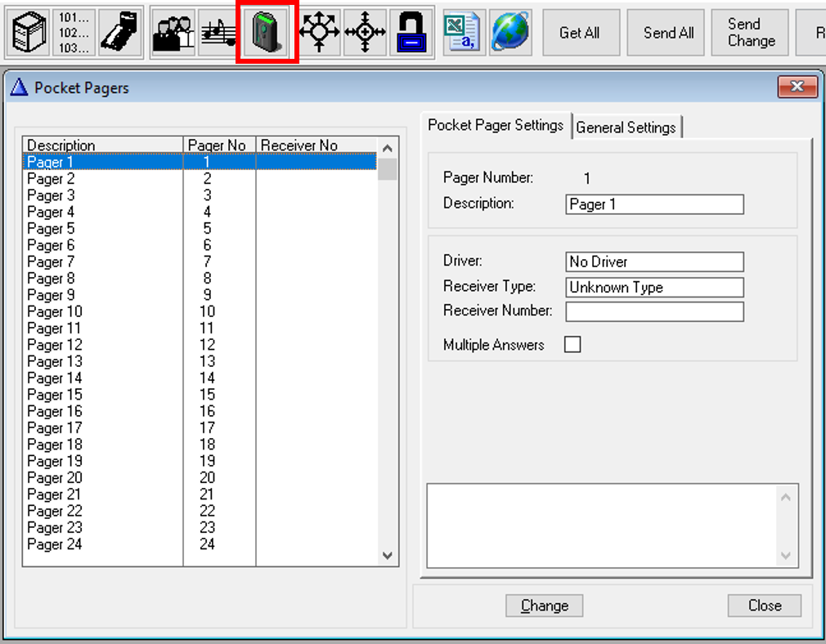
Task: Click the Receiver No column header
Action: (x=316, y=145)
